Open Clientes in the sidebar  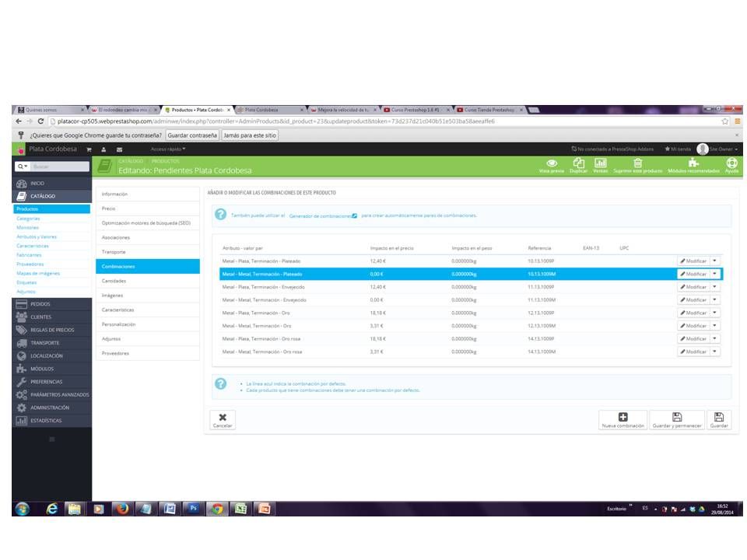coord(51,317)
